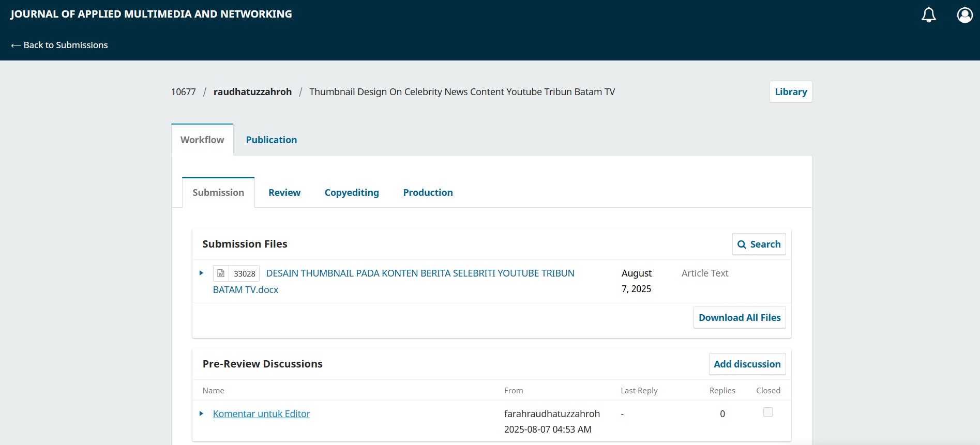
Task: Open the notifications bell icon
Action: coord(928,15)
